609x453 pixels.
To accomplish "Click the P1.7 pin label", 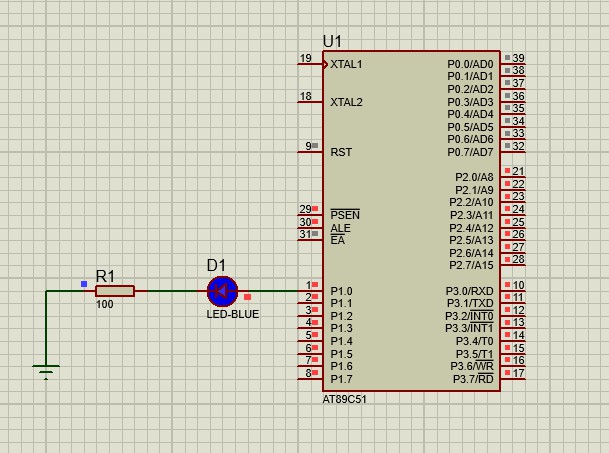I will [341, 379].
